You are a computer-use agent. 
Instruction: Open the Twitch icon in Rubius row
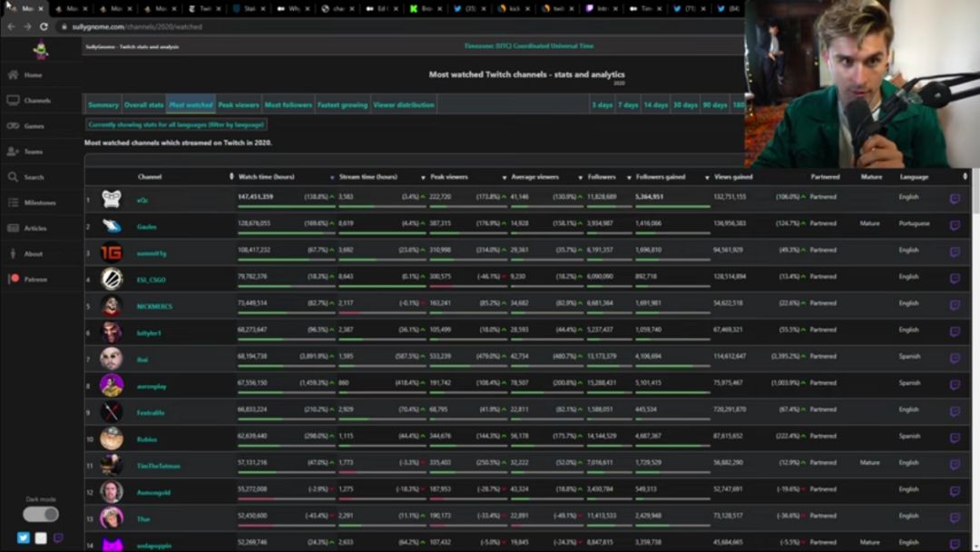(955, 438)
